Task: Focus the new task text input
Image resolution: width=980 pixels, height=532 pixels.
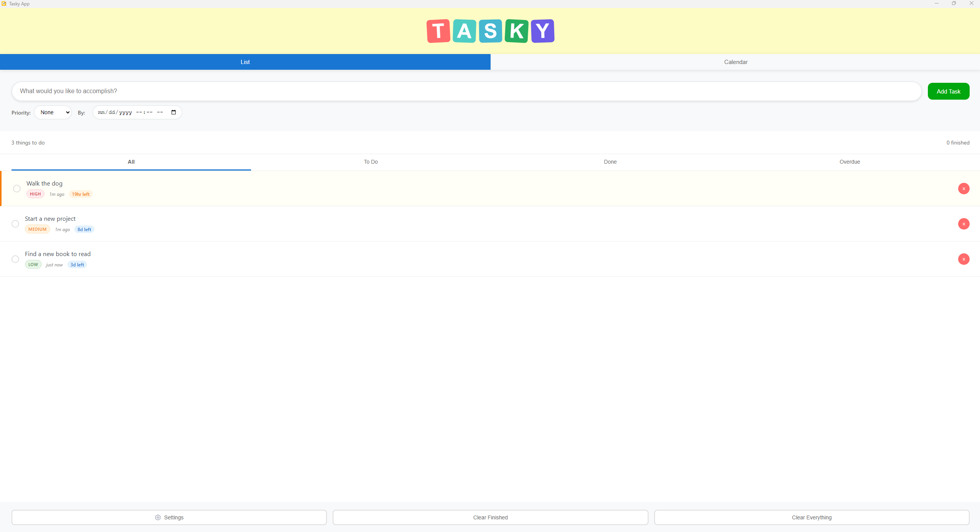Action: point(466,91)
